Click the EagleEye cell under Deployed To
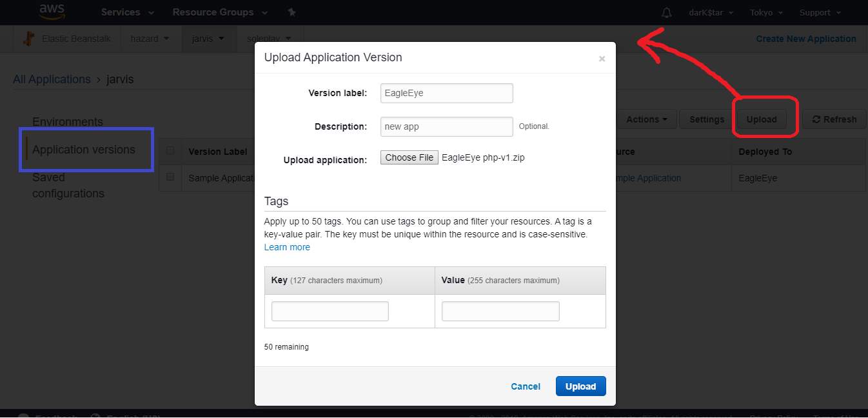Image resolution: width=868 pixels, height=418 pixels. click(758, 178)
